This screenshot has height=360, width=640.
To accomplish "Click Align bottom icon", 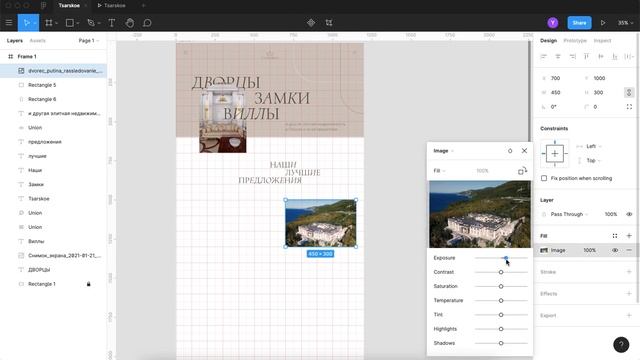I will click(x=615, y=56).
